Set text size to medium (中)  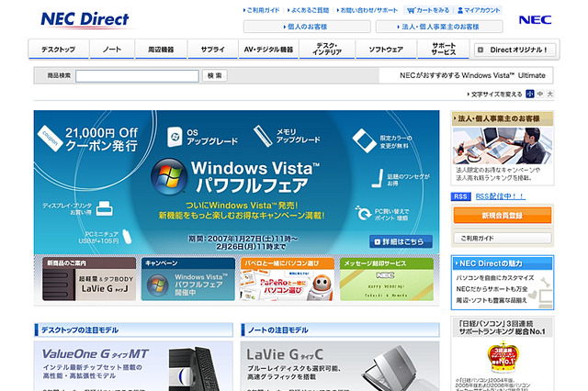pyautogui.click(x=540, y=94)
